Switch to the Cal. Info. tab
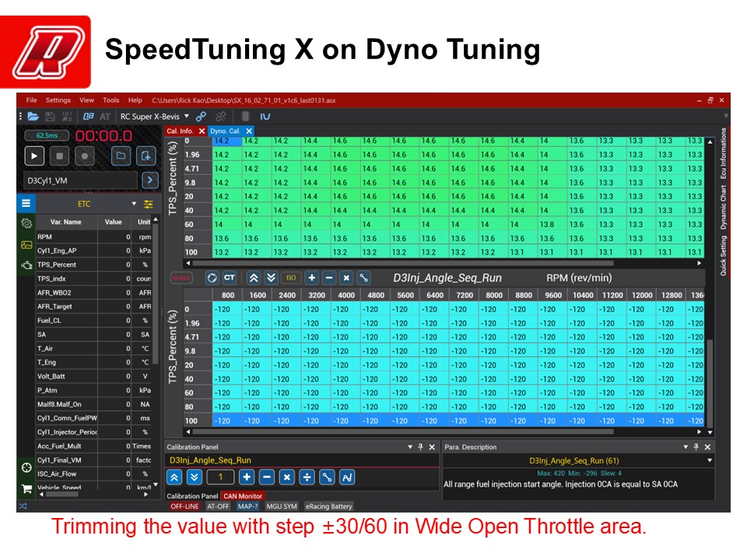The width and height of the screenshot is (747, 560). point(180,131)
